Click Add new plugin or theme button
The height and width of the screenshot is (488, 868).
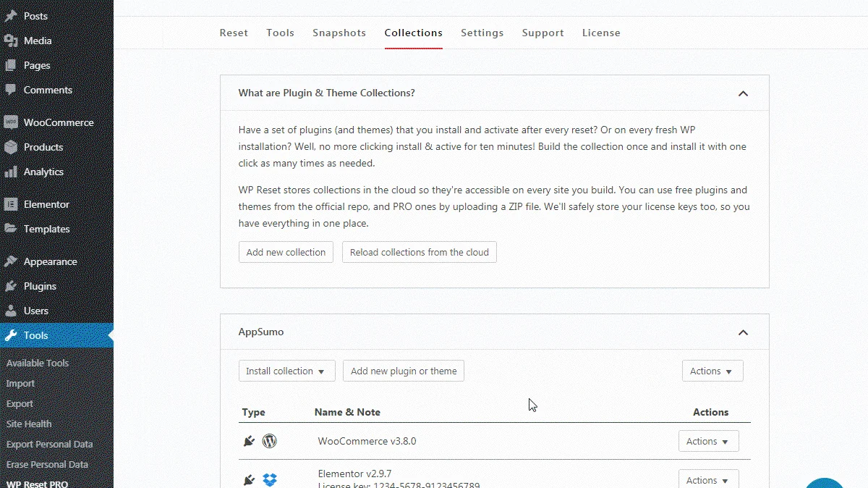tap(404, 371)
